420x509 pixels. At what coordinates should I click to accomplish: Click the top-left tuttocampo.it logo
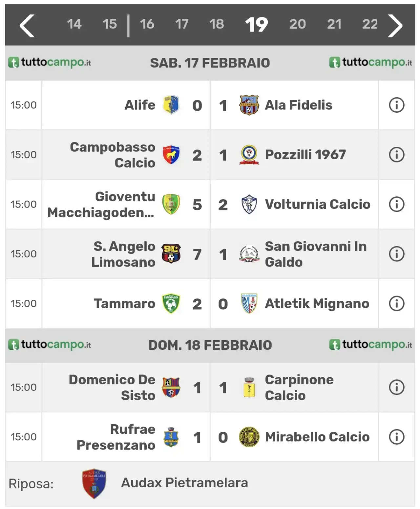tap(49, 62)
